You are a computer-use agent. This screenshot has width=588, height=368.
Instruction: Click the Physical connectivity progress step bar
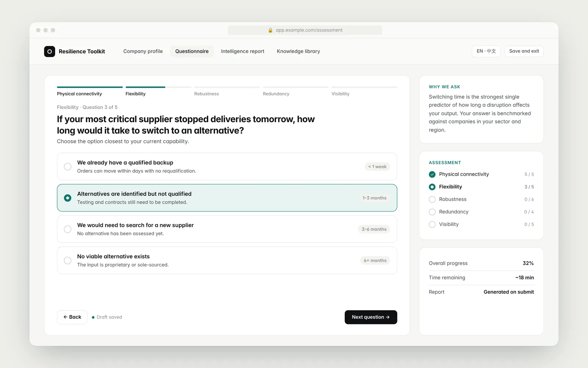point(90,87)
